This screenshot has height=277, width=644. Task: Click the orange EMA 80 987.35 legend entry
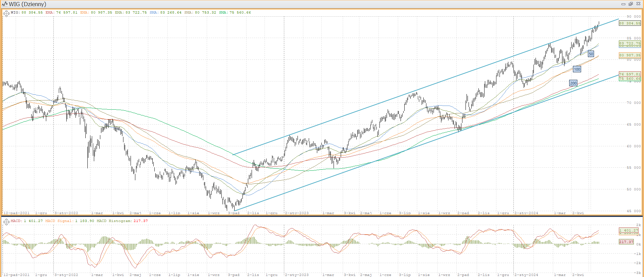pos(96,13)
